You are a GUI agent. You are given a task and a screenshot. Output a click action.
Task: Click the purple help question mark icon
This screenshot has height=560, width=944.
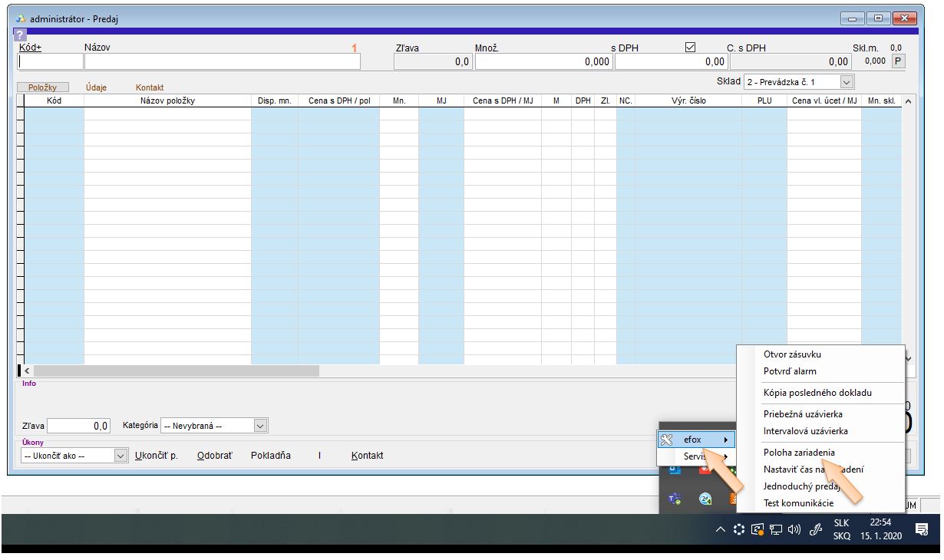click(x=19, y=35)
